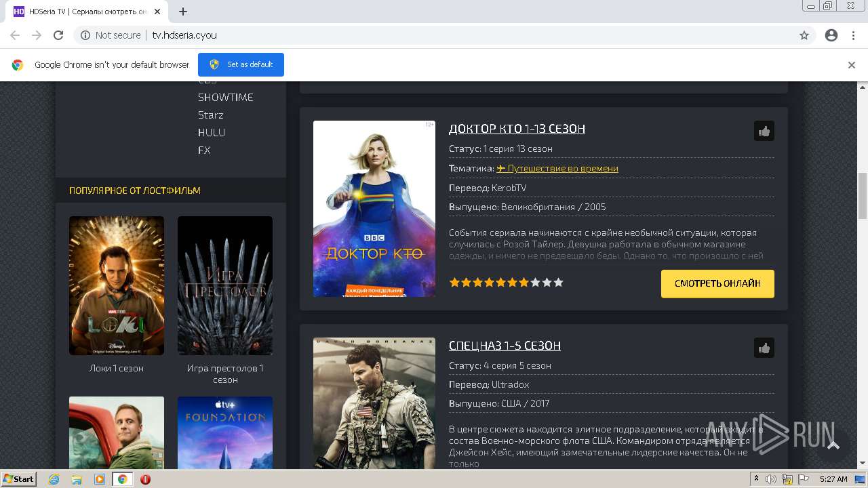
Task: Click the page scrollbar thumb
Action: point(863,196)
